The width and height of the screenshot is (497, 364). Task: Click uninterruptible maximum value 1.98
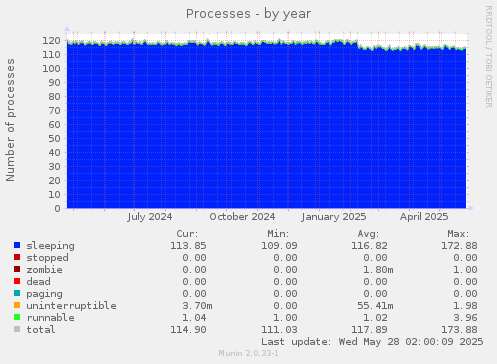point(465,306)
